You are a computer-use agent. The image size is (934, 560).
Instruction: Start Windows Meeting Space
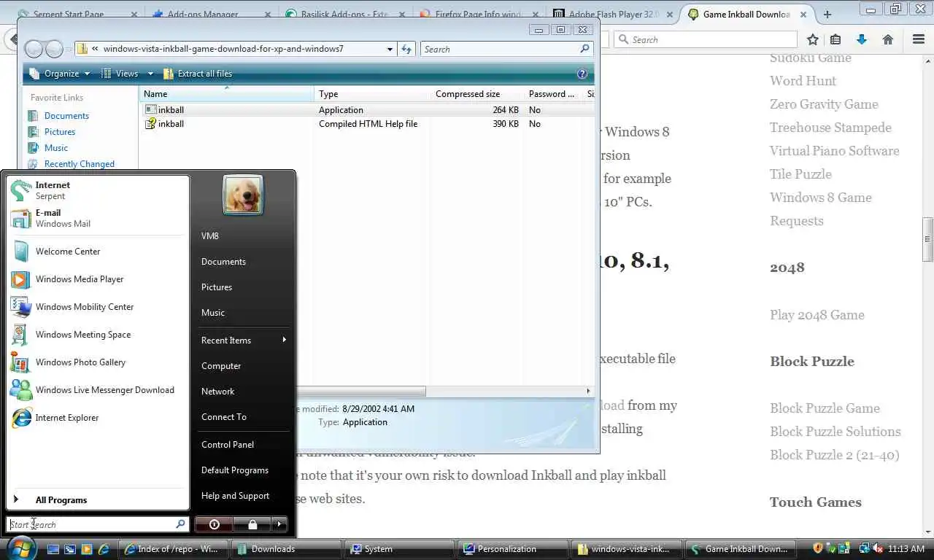tap(98, 335)
